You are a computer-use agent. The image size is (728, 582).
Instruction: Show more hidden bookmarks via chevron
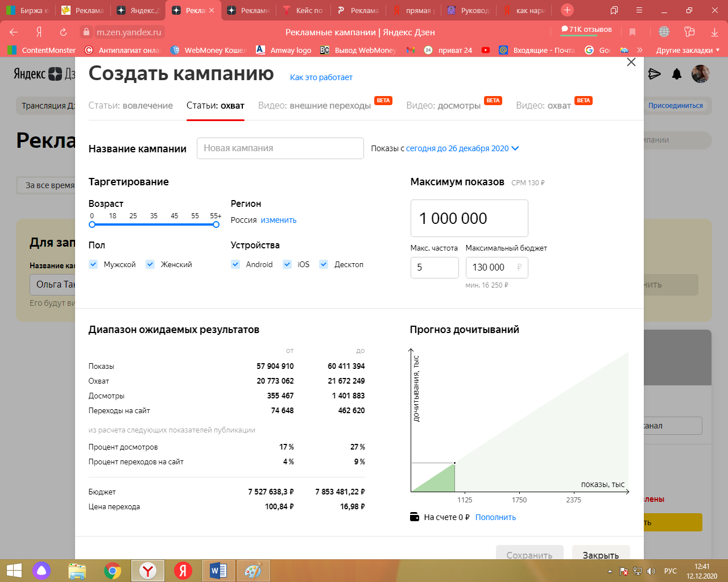(x=640, y=50)
